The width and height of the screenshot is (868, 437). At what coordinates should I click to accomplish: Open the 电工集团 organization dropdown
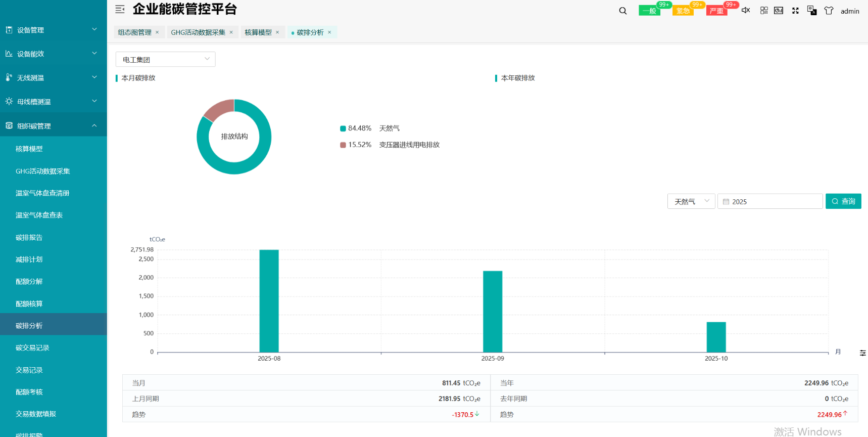pos(165,60)
